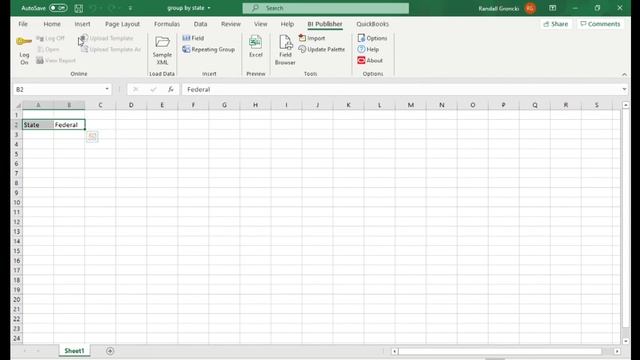Select cell A2 containing State
The width and height of the screenshot is (640, 360).
(38, 125)
